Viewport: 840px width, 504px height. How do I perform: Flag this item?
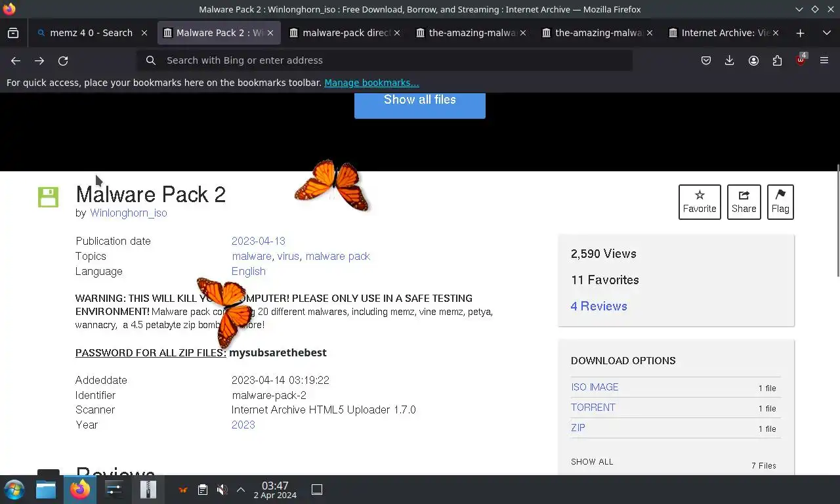[780, 201]
